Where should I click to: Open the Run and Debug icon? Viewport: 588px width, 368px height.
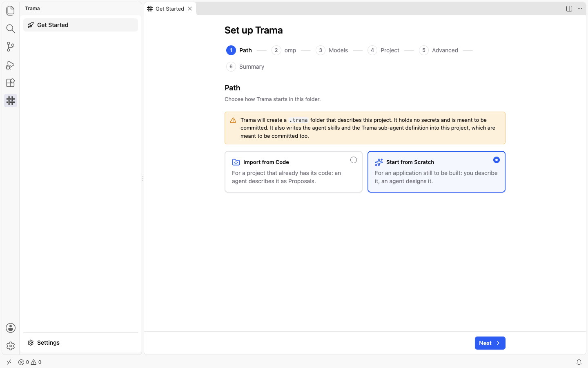pos(11,65)
